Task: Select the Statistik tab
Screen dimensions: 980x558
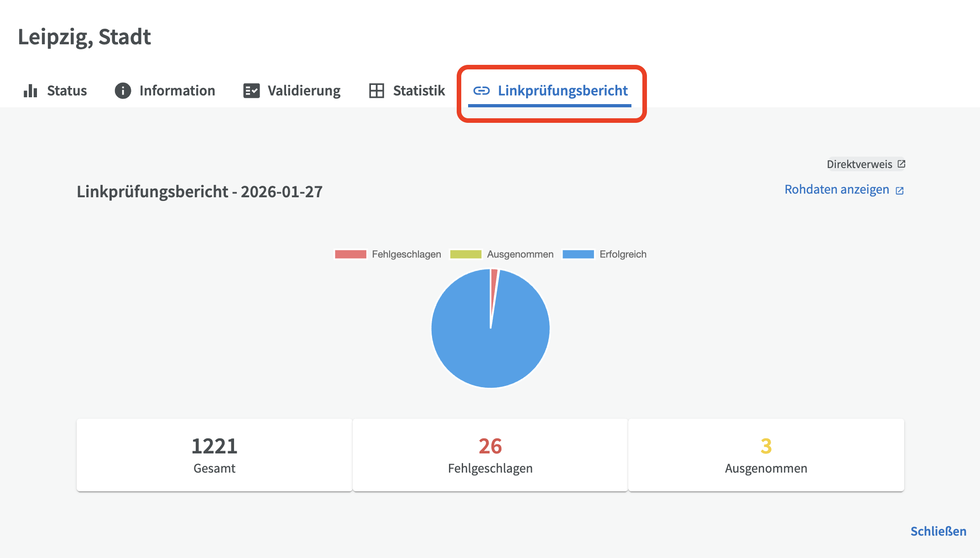Action: coord(419,91)
